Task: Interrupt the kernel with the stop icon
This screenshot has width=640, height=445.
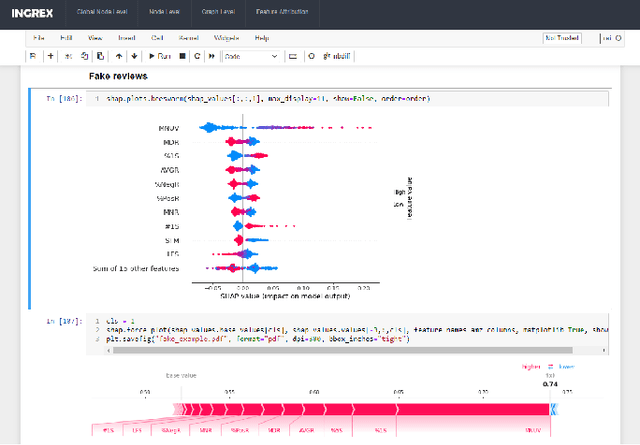Action: 182,56
